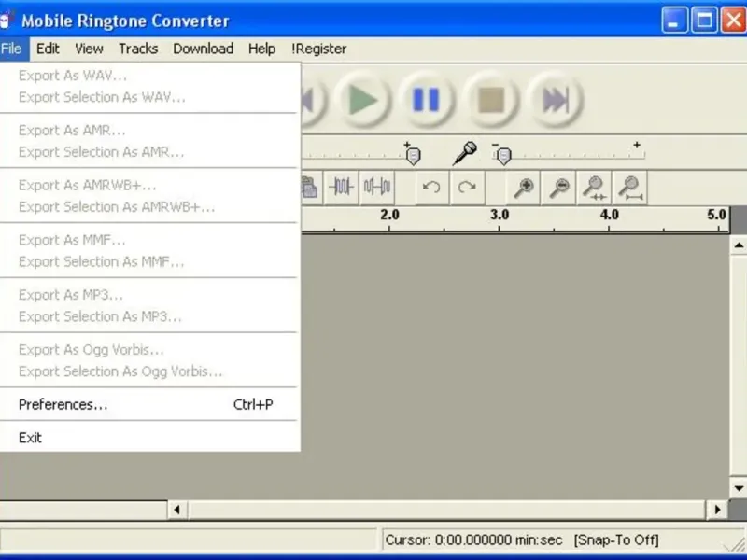This screenshot has height=560, width=747.
Task: Click the Fit Project in window icon
Action: pyautogui.click(x=630, y=188)
